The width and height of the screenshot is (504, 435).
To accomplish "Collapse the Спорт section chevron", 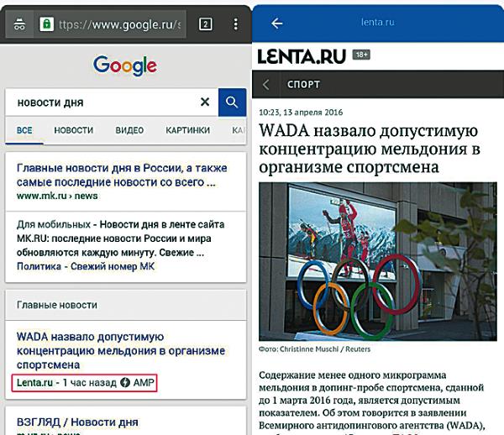I will pyautogui.click(x=265, y=85).
